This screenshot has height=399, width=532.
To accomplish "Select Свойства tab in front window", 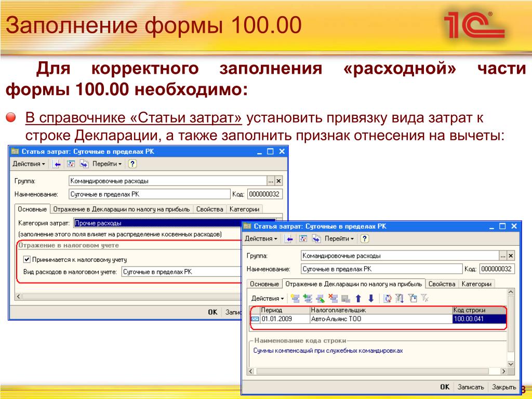I will pos(442,284).
